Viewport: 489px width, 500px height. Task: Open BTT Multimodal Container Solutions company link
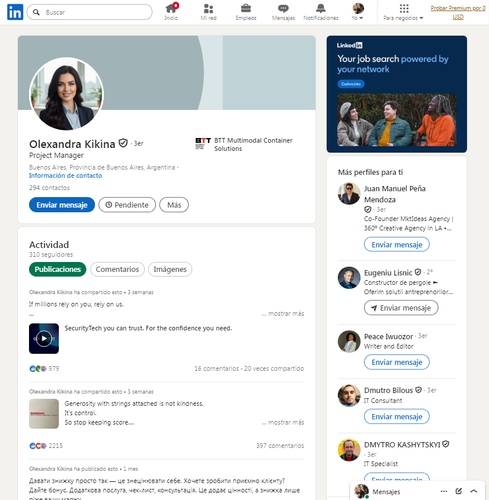[x=253, y=144]
